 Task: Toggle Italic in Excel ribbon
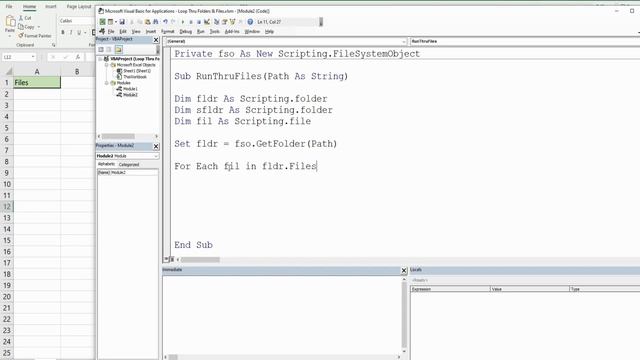pyautogui.click(x=71, y=32)
